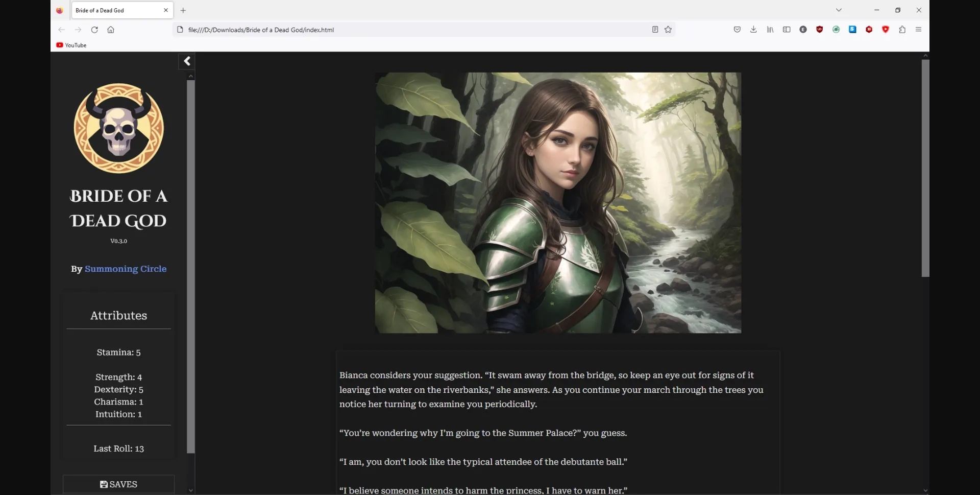Open the extensions puzzle-piece menu
This screenshot has height=495, width=980.
[x=902, y=30]
